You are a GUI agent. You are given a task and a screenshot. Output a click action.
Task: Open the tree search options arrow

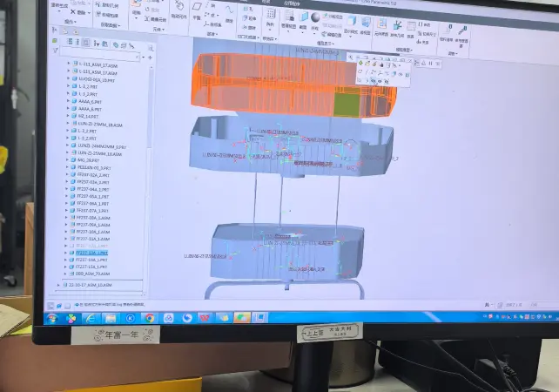(x=144, y=57)
